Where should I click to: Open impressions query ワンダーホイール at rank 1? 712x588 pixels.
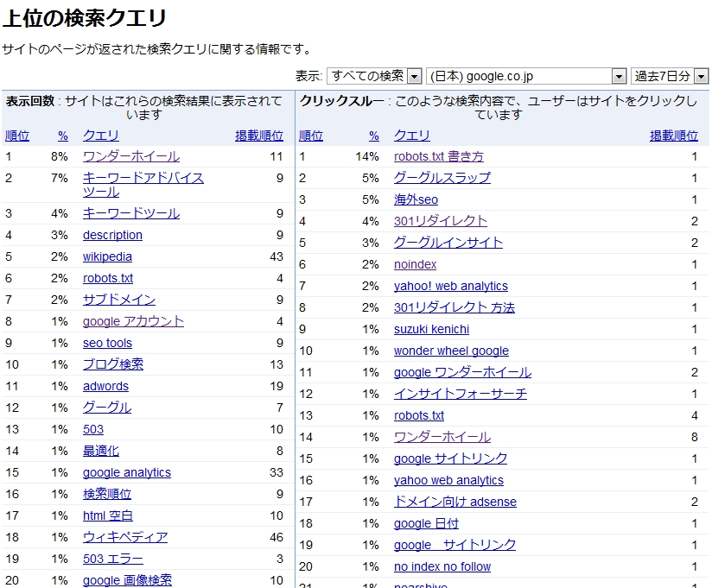(x=131, y=156)
